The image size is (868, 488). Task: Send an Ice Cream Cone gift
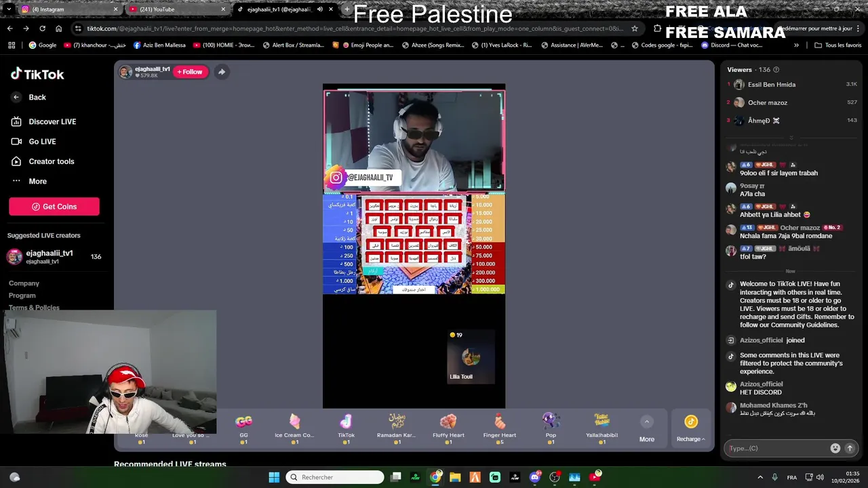coord(294,428)
